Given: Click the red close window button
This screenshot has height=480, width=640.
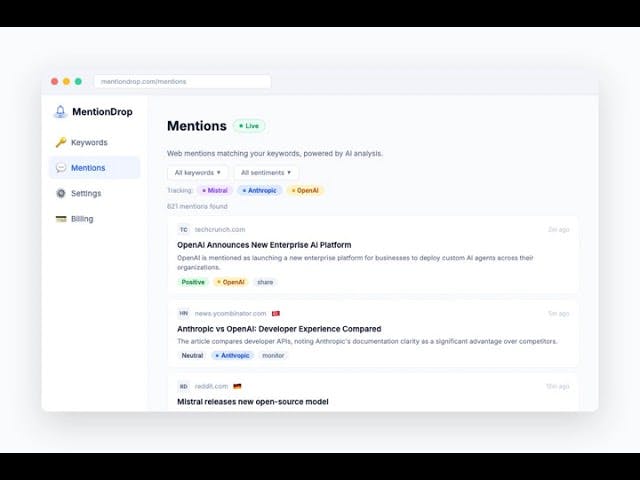Looking at the screenshot, I should [x=54, y=81].
